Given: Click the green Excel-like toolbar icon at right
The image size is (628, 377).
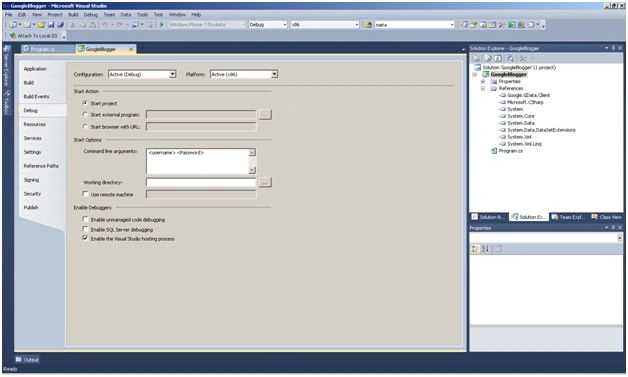Looking at the screenshot, I should tap(511, 25).
